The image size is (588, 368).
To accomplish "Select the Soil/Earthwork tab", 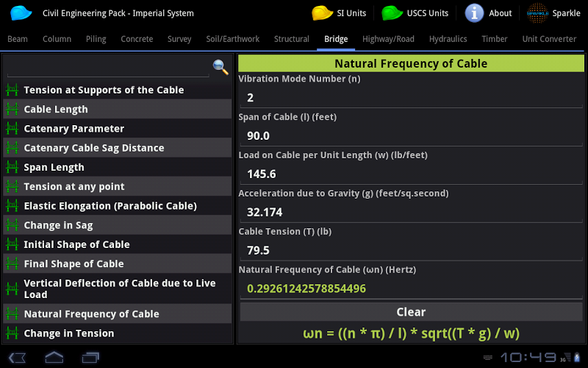I will tap(232, 39).
